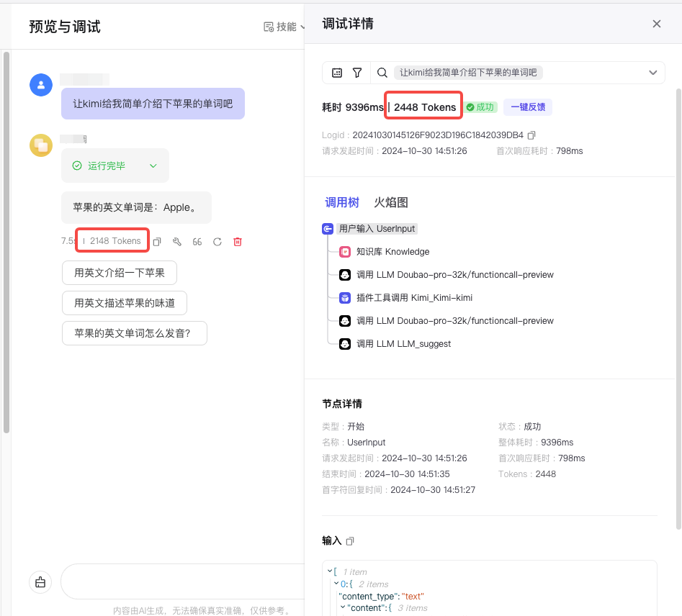Viewport: 682px width, 616px height.
Task: Expand the query selector dropdown arrow
Action: tap(653, 73)
